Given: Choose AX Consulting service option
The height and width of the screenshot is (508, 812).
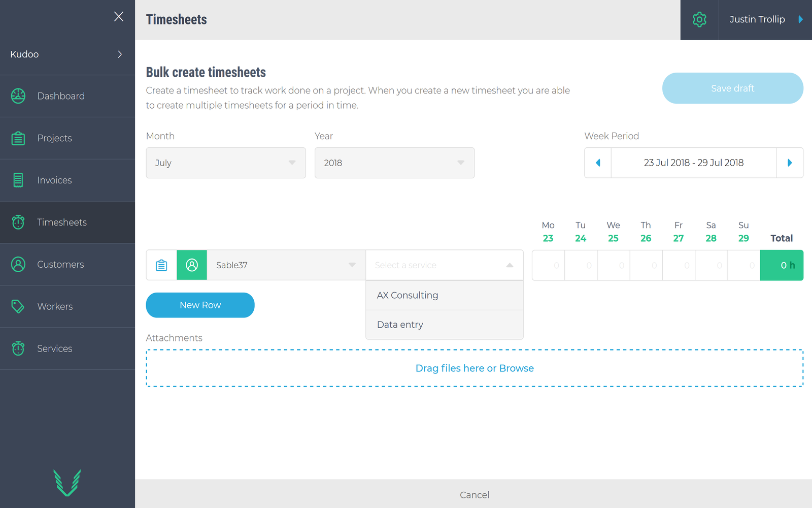Looking at the screenshot, I should click(x=445, y=295).
